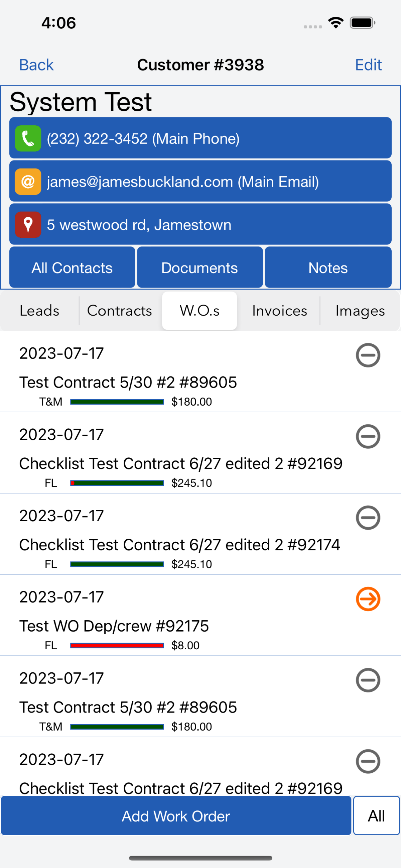Tap the red map pin icon
Image resolution: width=401 pixels, height=868 pixels.
(x=28, y=225)
